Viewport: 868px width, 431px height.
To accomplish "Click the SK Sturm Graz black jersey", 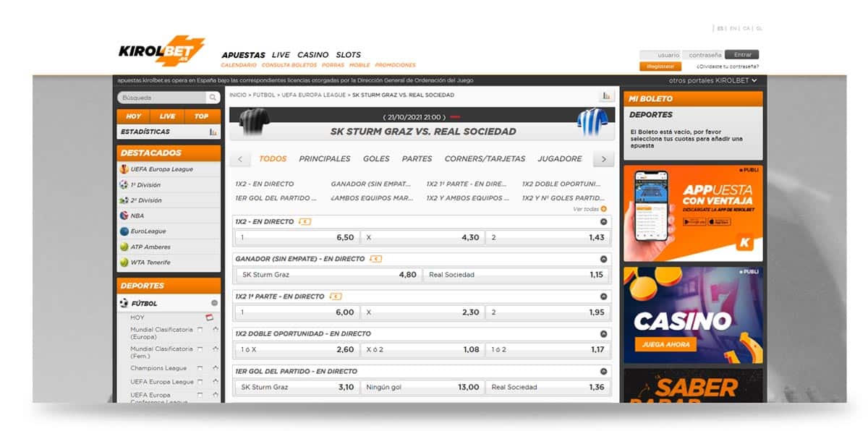I will tap(253, 121).
